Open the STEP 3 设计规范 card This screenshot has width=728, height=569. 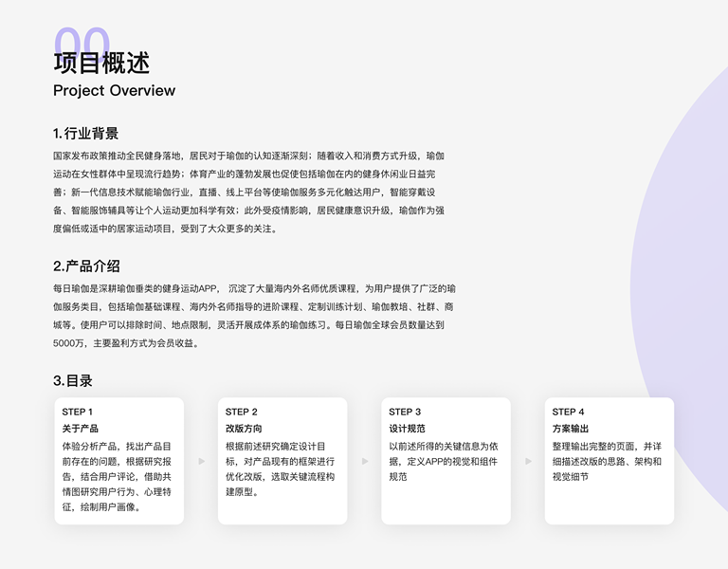446,461
